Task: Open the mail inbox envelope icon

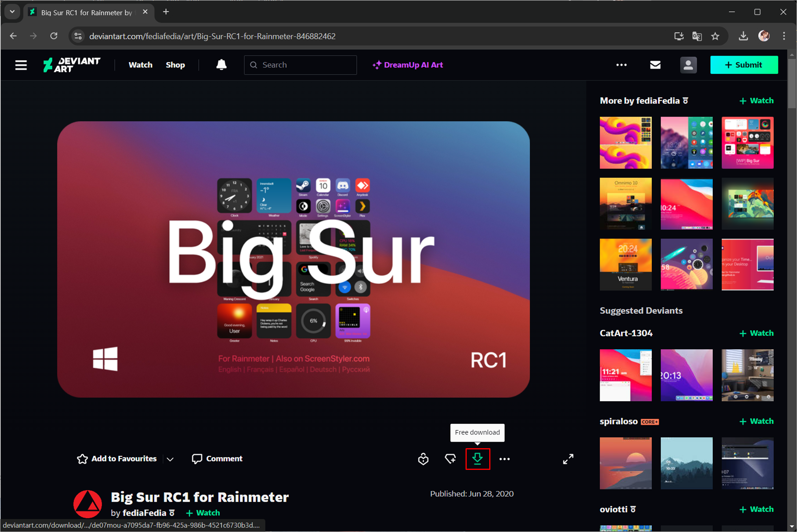Action: [655, 65]
